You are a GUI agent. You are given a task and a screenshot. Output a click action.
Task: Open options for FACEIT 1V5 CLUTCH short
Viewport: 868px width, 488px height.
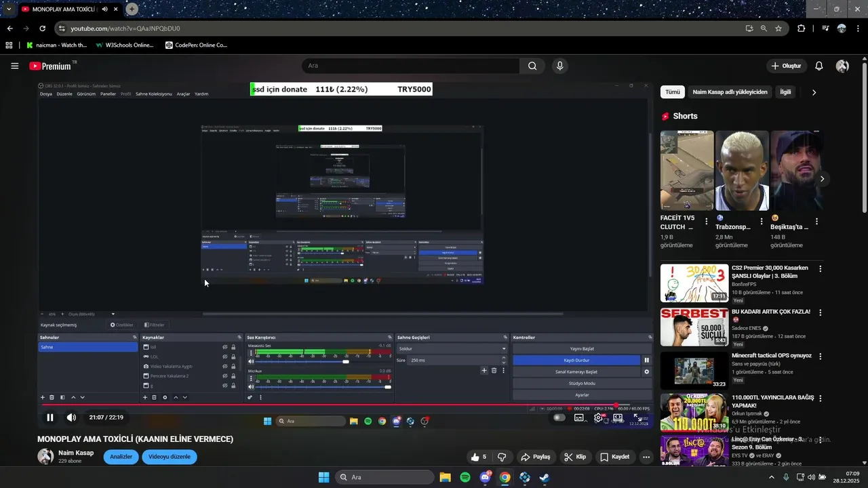tap(707, 222)
